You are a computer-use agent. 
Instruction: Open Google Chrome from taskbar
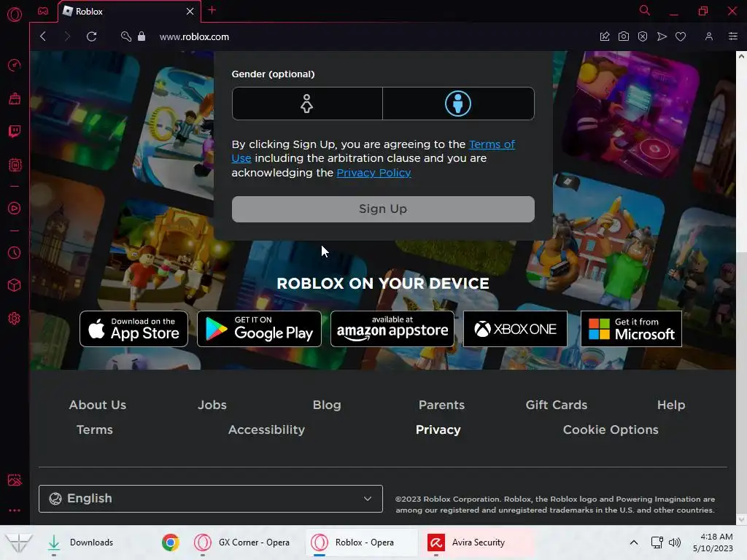coord(171,542)
